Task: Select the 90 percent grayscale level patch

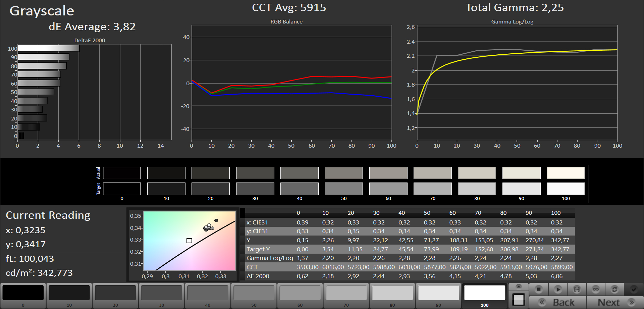Action: (x=438, y=296)
